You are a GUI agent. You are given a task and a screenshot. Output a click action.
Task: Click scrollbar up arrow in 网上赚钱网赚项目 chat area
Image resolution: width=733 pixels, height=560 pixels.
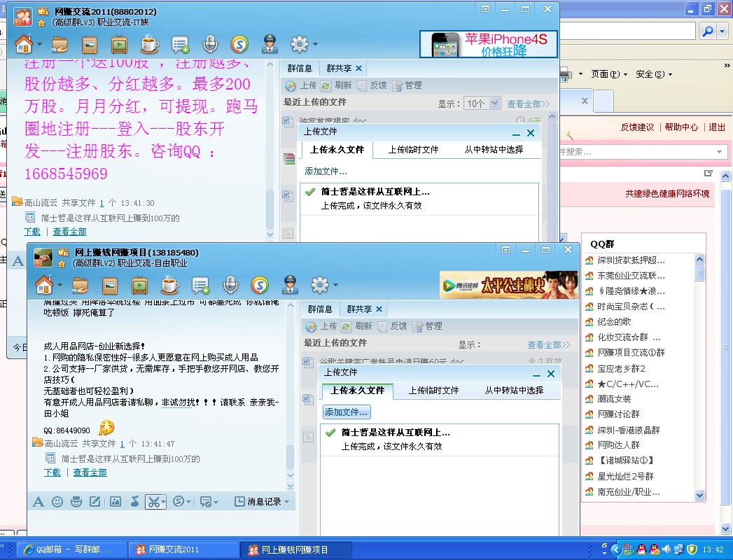click(291, 305)
